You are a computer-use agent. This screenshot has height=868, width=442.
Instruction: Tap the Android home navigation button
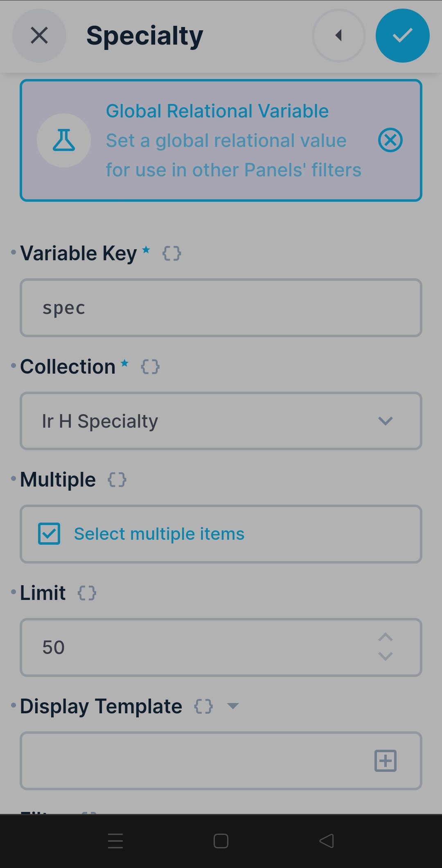click(221, 841)
